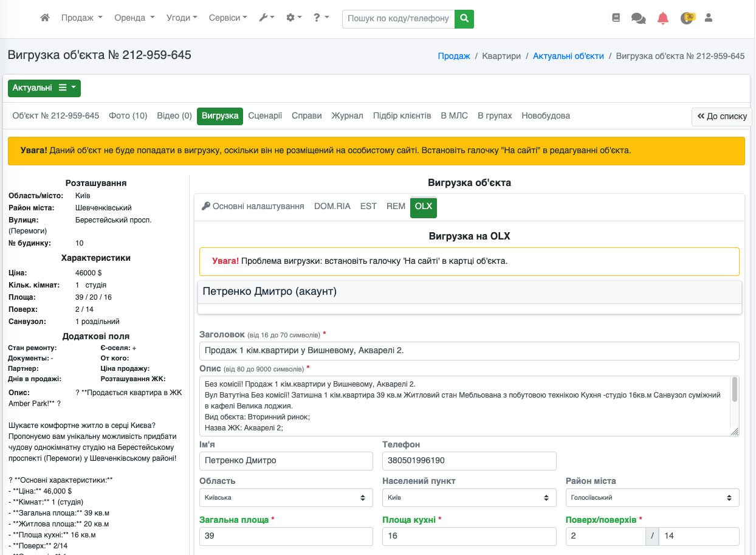Open the wrench tools menu
This screenshot has height=555, width=756.
point(266,18)
